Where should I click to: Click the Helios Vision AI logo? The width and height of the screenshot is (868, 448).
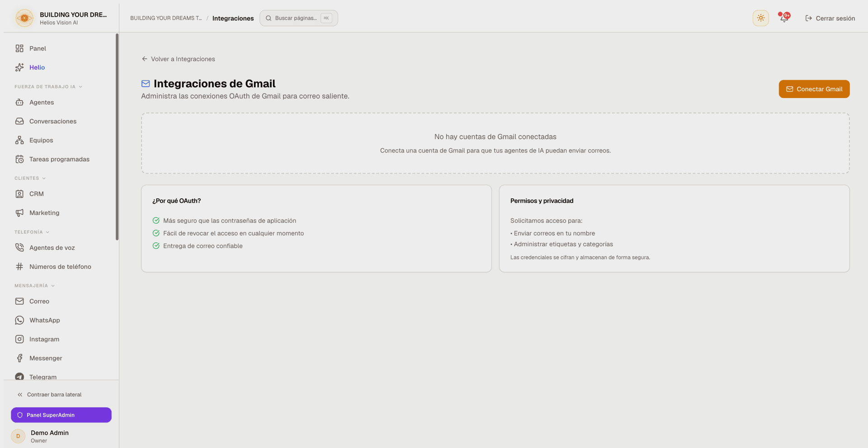click(x=24, y=18)
